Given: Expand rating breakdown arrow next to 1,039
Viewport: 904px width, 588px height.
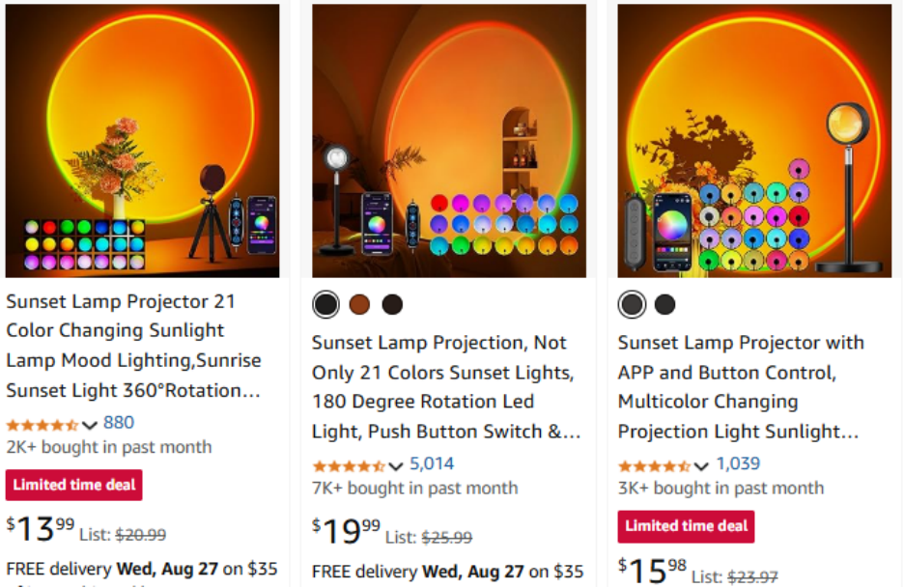Looking at the screenshot, I should pyautogui.click(x=702, y=465).
